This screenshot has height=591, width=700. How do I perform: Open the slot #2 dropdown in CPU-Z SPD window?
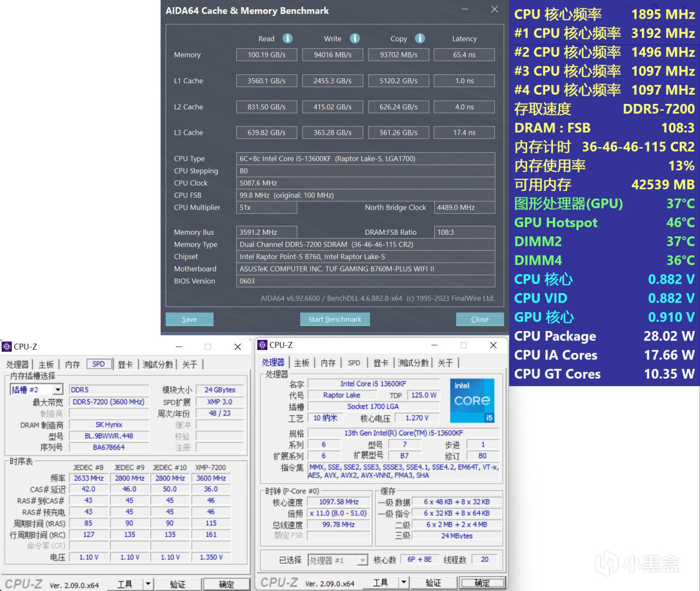click(57, 390)
